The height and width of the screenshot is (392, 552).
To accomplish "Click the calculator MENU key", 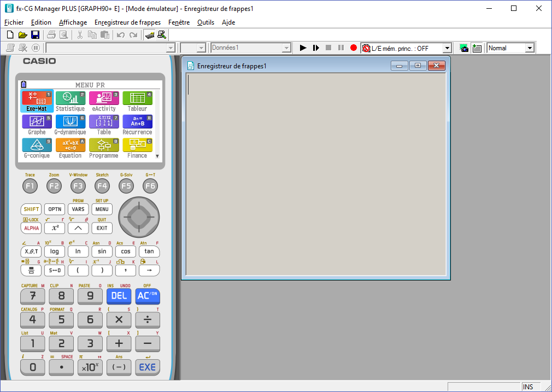I will [x=102, y=209].
